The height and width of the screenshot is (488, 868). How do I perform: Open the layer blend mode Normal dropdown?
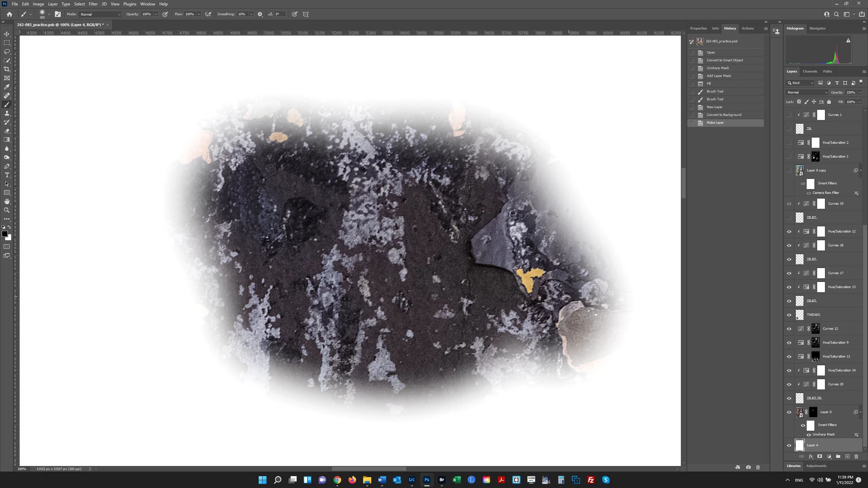[807, 92]
